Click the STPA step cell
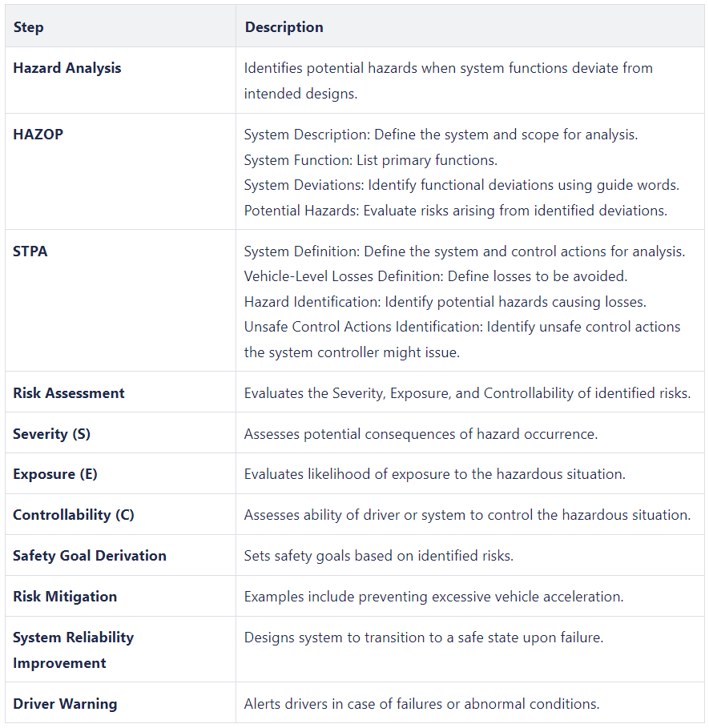Image resolution: width=709 pixels, height=728 pixels. [x=30, y=251]
